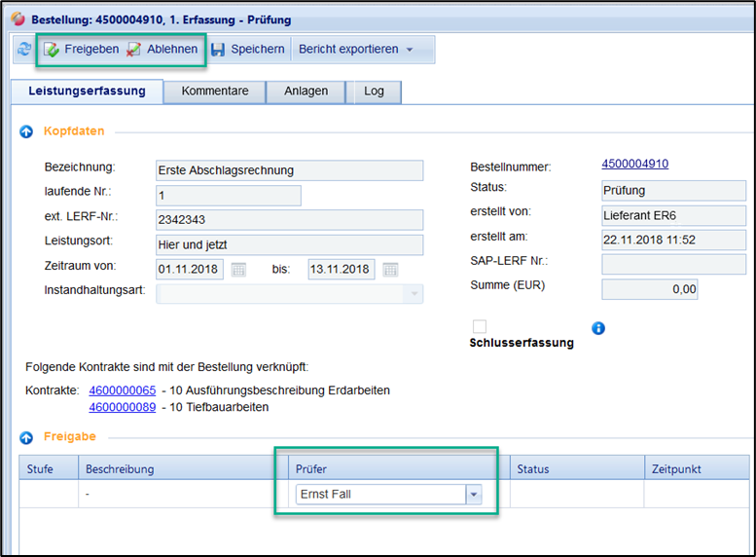This screenshot has height=557, width=756.
Task: Open calendar picker for bis date
Action: click(x=390, y=270)
